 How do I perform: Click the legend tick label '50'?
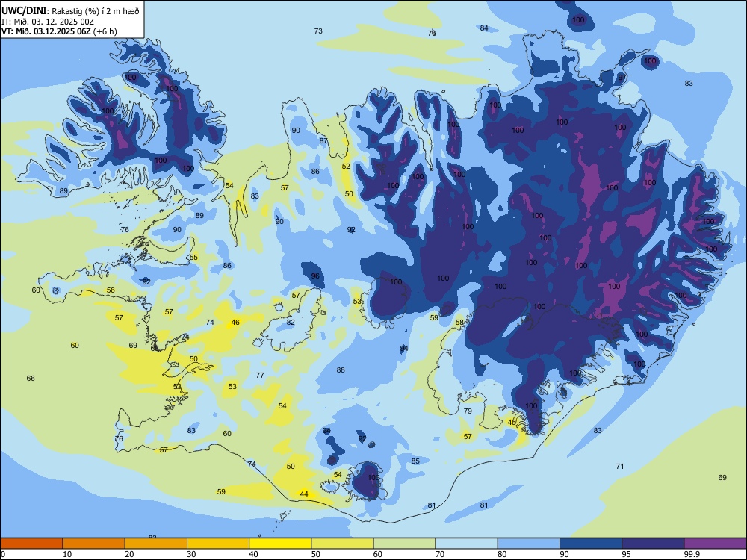pos(315,554)
